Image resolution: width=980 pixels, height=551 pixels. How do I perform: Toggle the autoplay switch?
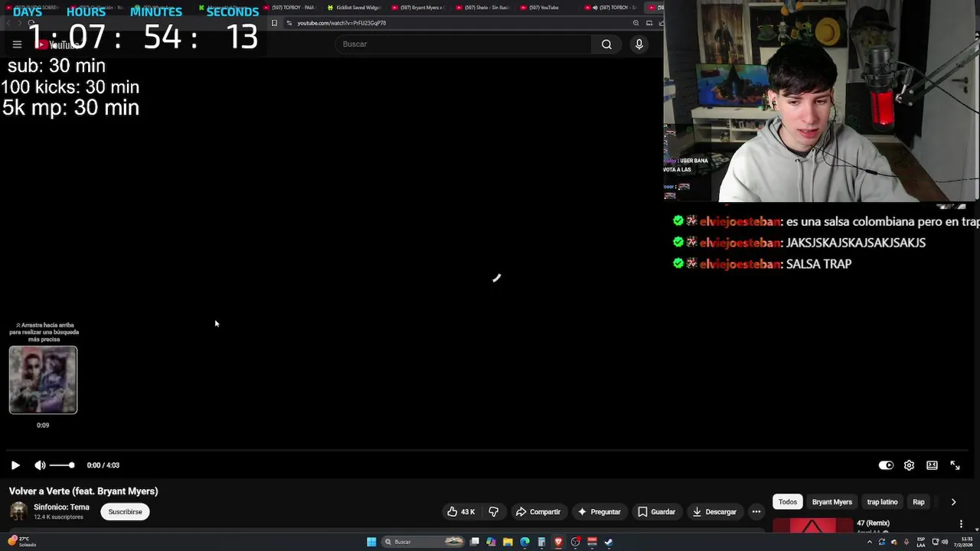pyautogui.click(x=886, y=465)
